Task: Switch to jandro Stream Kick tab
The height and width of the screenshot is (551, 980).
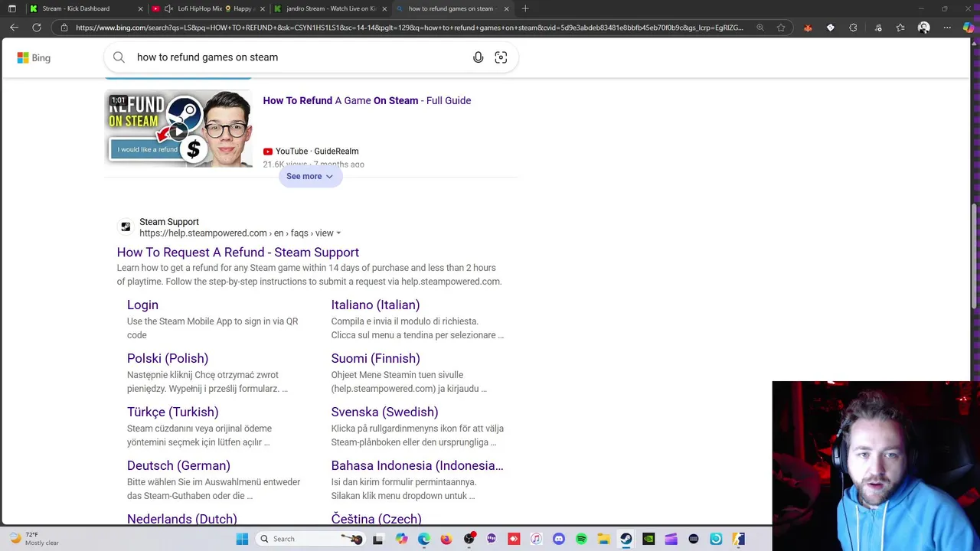Action: [x=331, y=8]
